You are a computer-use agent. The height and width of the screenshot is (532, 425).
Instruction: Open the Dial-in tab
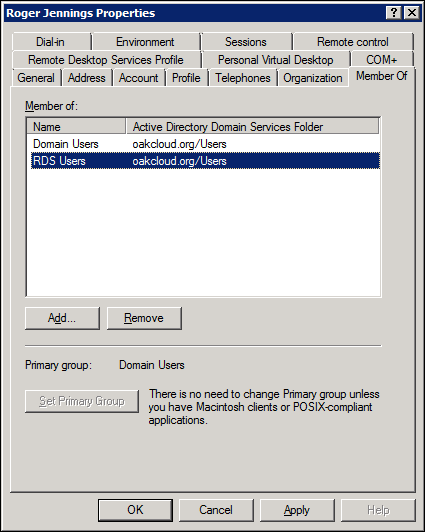coord(51,42)
